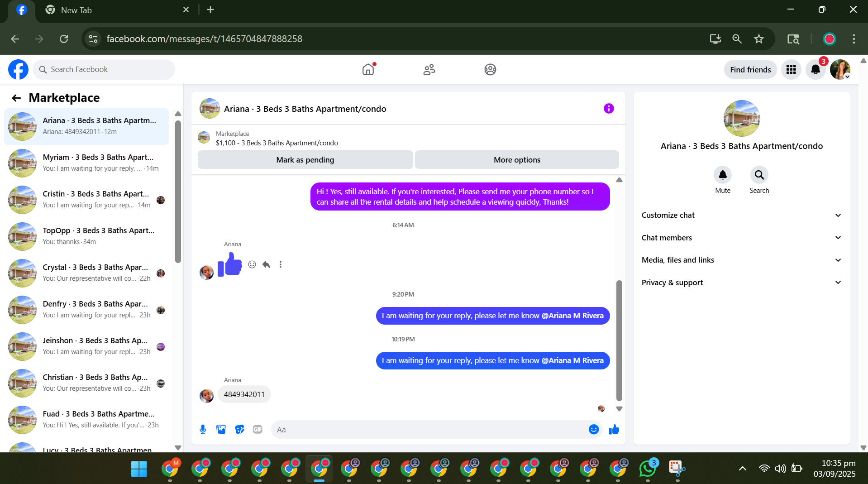Show hidden system tray icons

(x=743, y=469)
